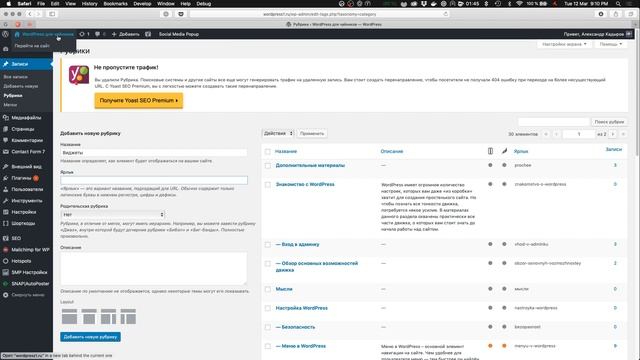Click into the Название field containing Виджеты

(x=154, y=153)
